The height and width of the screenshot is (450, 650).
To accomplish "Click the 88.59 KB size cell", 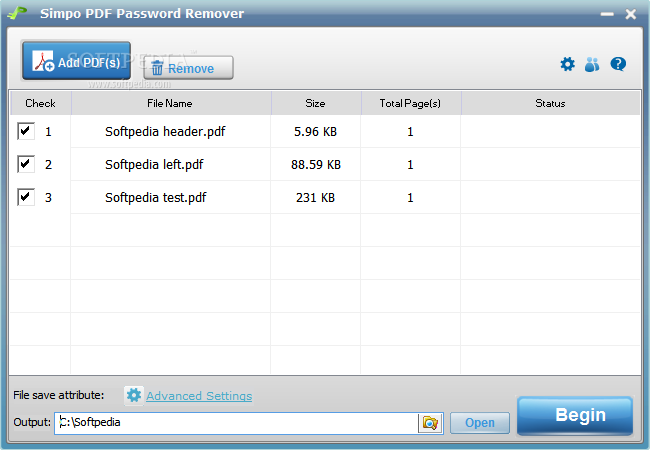I will click(315, 165).
